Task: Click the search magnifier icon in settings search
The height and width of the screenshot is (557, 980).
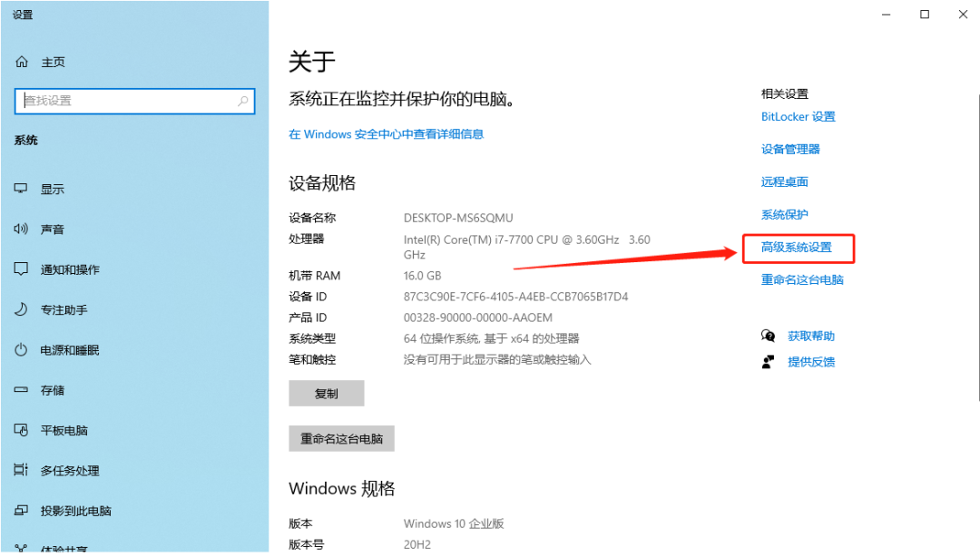Action: pyautogui.click(x=243, y=101)
